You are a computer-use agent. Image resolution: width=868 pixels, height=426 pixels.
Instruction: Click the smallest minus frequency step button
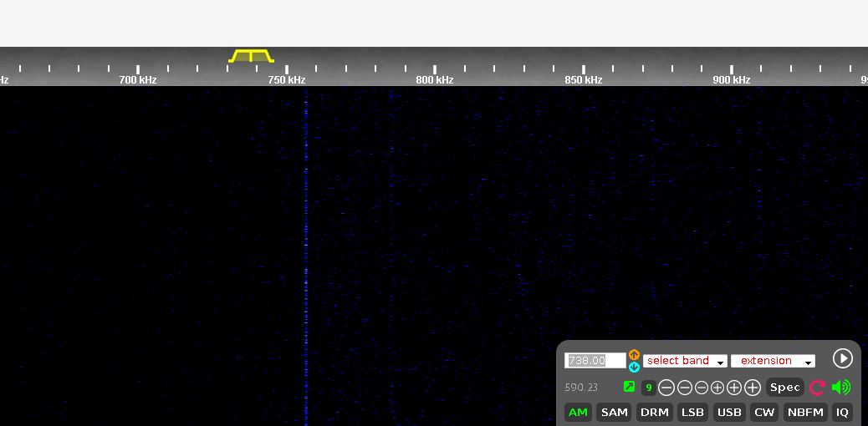tap(702, 388)
